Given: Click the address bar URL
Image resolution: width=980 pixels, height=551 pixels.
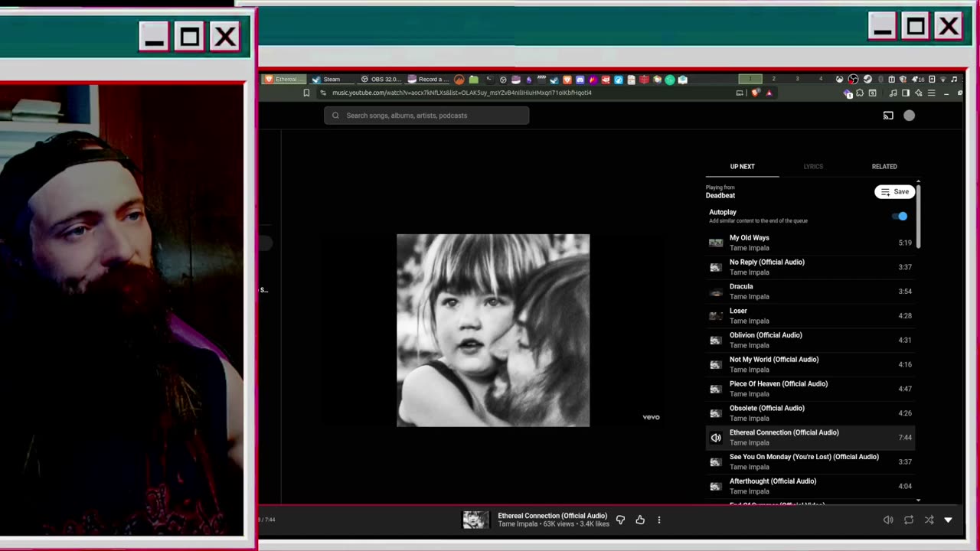Looking at the screenshot, I should [x=462, y=93].
